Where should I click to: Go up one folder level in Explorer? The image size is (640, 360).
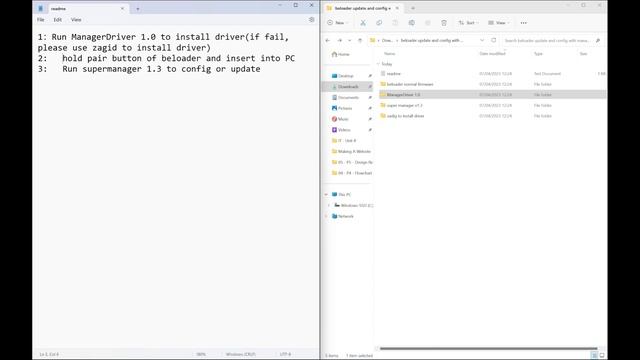click(x=360, y=40)
